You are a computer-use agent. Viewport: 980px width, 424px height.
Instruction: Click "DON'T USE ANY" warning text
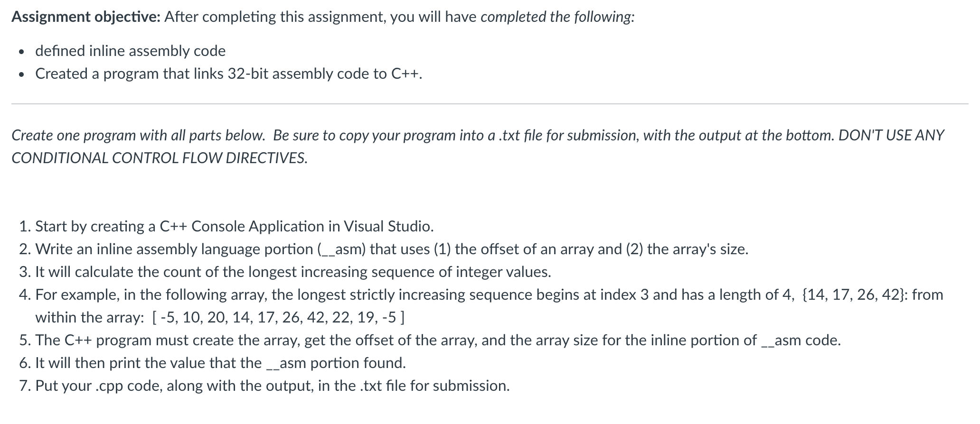pyautogui.click(x=891, y=136)
